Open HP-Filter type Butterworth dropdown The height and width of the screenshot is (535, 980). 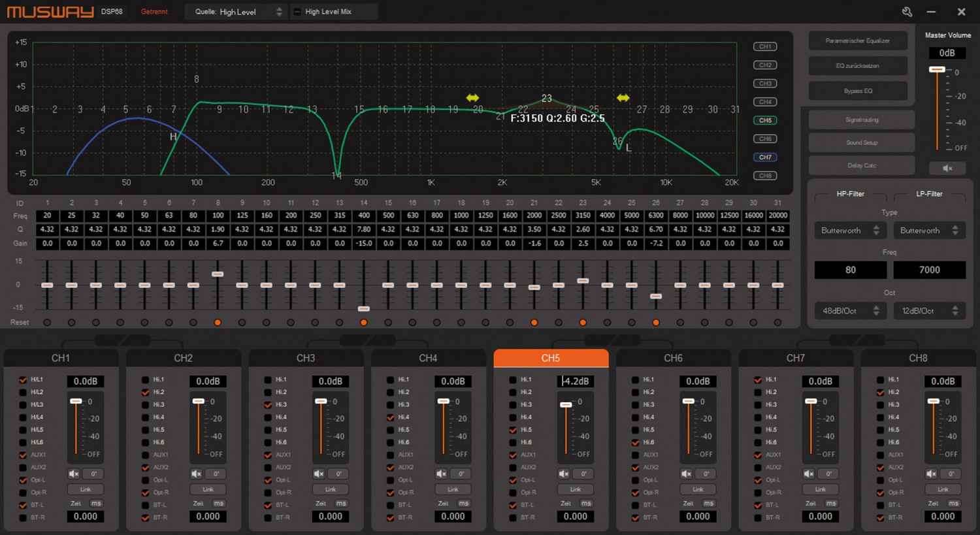point(850,231)
